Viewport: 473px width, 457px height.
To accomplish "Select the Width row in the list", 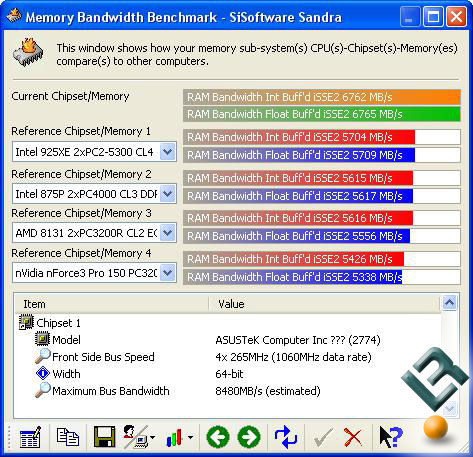I will click(228, 374).
